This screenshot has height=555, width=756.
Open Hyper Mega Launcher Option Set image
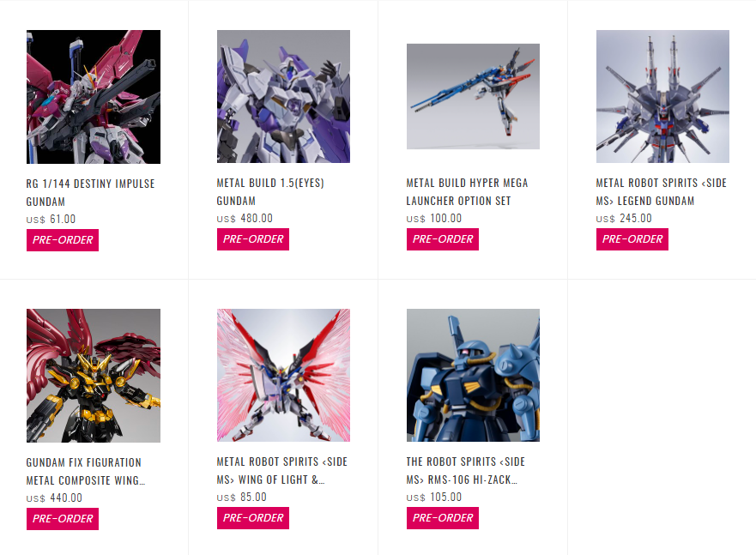pos(473,96)
